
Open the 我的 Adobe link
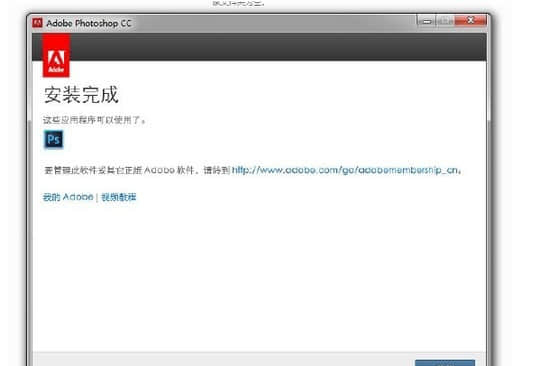[x=68, y=197]
